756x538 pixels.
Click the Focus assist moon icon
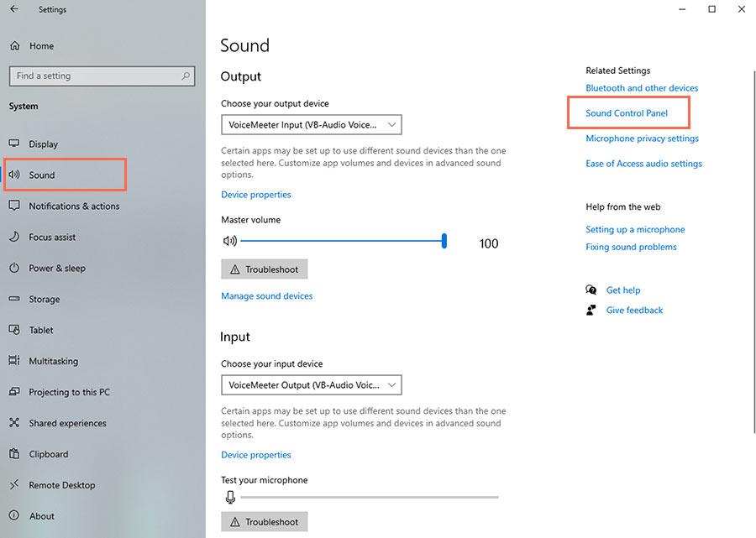[x=14, y=238]
